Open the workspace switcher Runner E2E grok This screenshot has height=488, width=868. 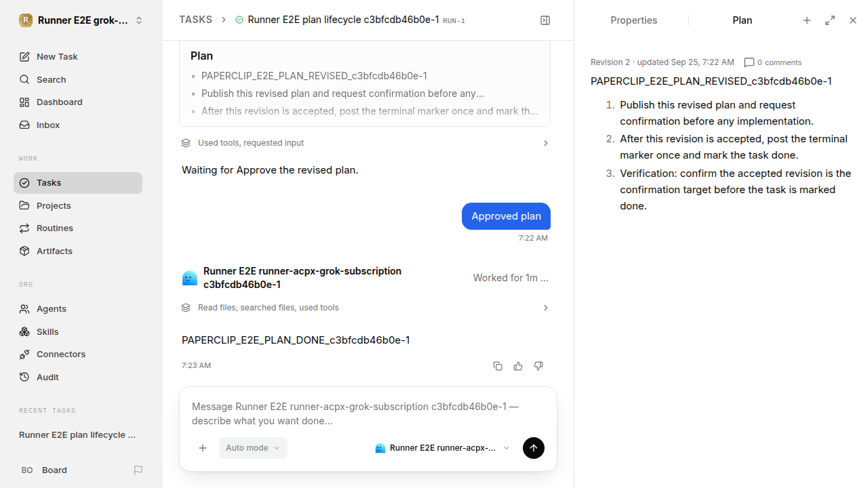(x=81, y=20)
